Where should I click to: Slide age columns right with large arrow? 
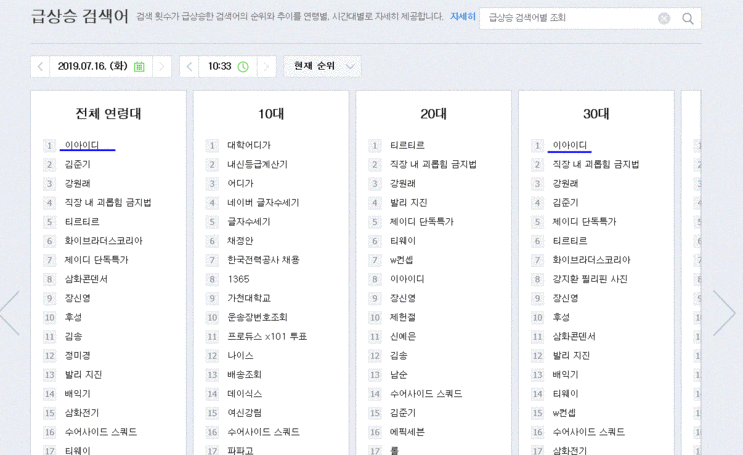point(724,313)
